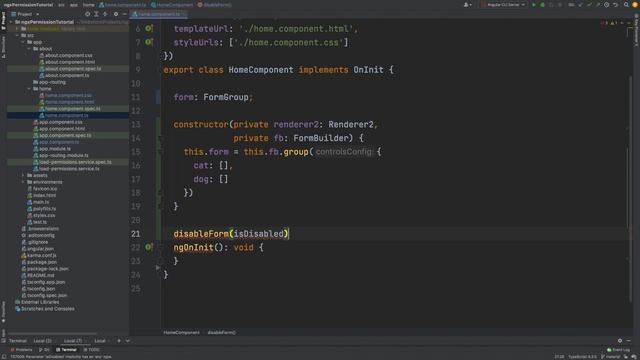This screenshot has width=640, height=360.
Task: Click the Run button in top toolbar
Action: (x=533, y=5)
